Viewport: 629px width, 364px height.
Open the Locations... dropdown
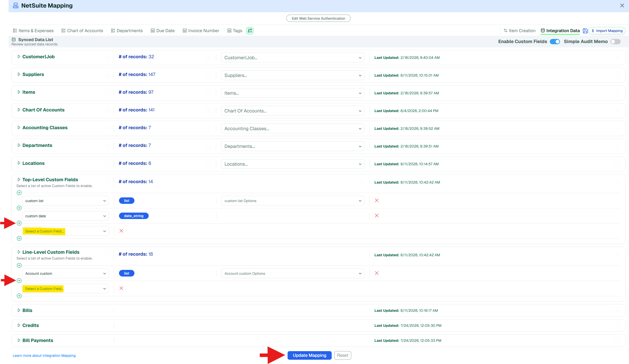[x=292, y=164]
